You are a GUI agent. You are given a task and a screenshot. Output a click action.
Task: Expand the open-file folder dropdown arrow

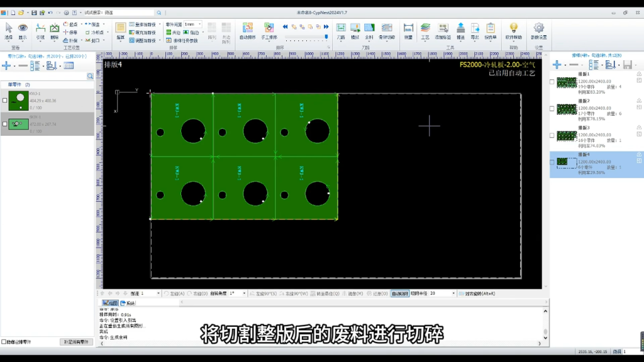(28, 13)
